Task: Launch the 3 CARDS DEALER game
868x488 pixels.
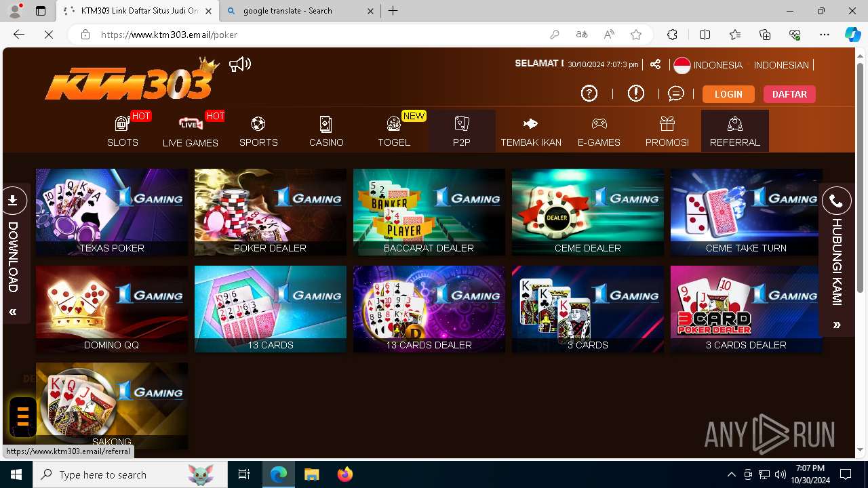Action: tap(747, 309)
